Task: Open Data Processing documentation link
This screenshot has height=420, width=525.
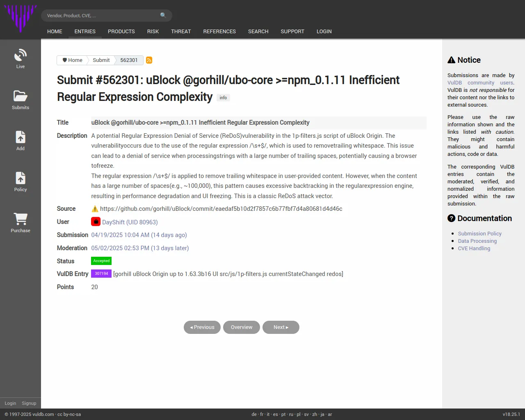Action: click(477, 241)
